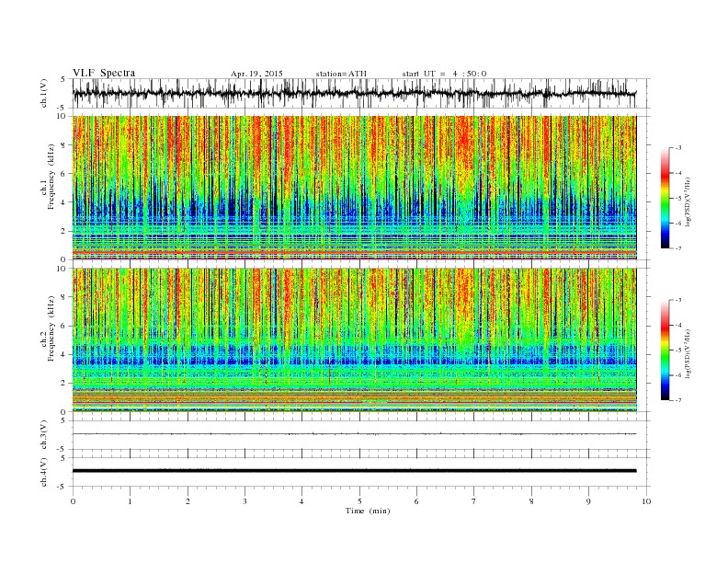Image resolution: width=728 pixels, height=563 pixels.
Task: Click the ch.2 color scale bar
Action: point(665,350)
